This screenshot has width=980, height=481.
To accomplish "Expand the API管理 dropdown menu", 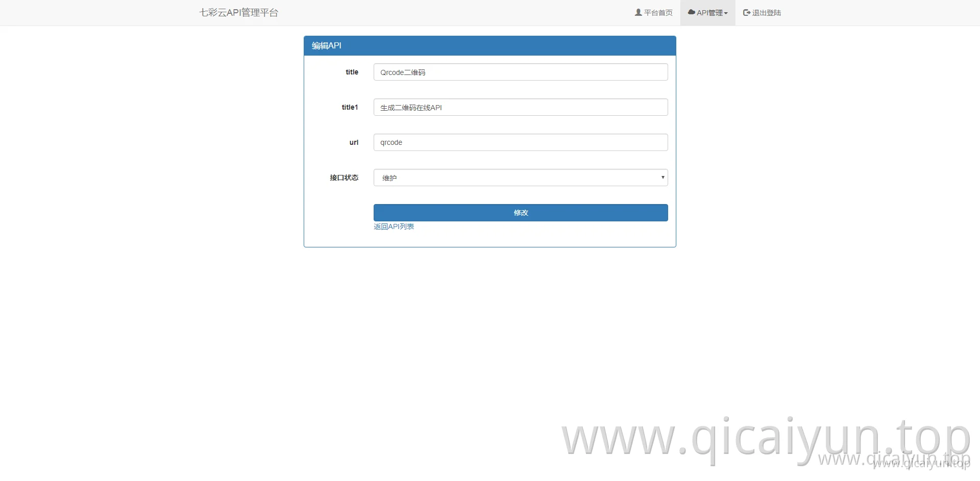I will [708, 13].
